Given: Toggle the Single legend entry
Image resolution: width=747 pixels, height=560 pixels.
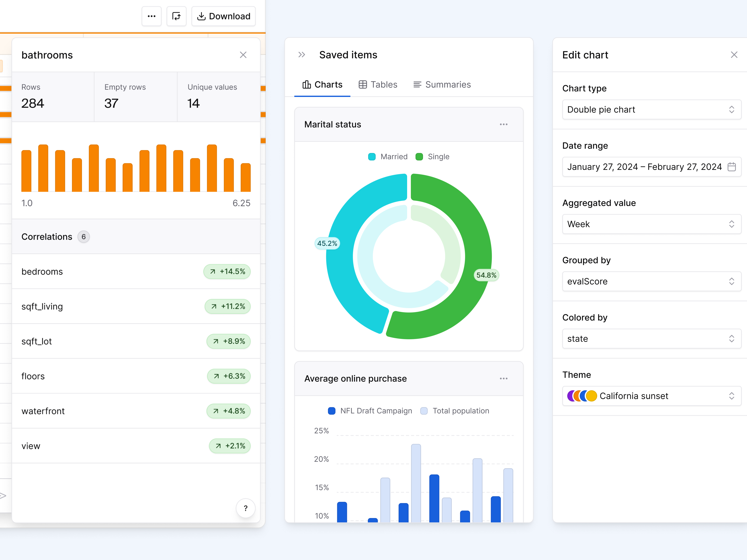Looking at the screenshot, I should tap(433, 156).
